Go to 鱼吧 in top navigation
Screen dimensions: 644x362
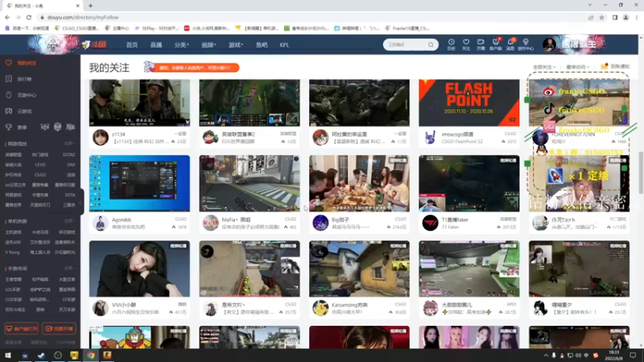(262, 45)
